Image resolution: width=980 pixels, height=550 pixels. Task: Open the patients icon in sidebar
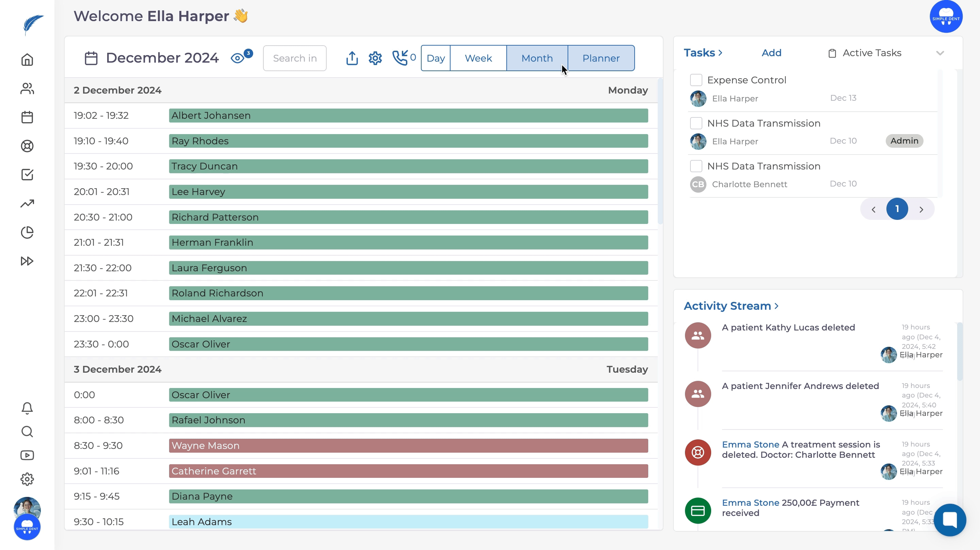tap(27, 89)
